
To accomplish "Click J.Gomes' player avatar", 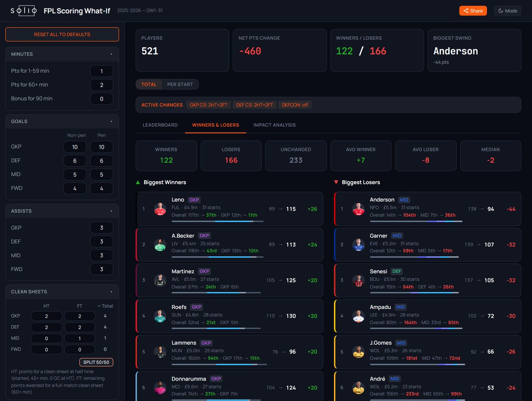I will point(358,352).
